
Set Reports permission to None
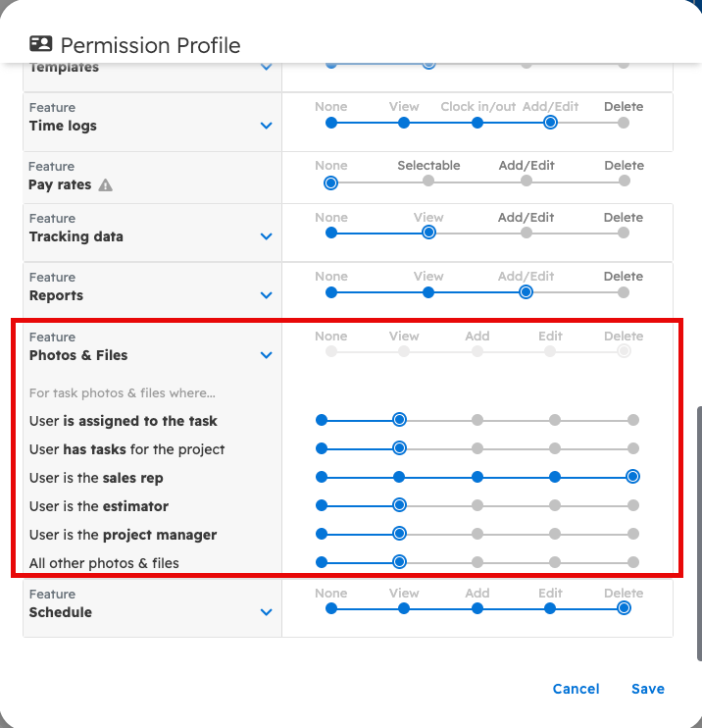(x=331, y=292)
